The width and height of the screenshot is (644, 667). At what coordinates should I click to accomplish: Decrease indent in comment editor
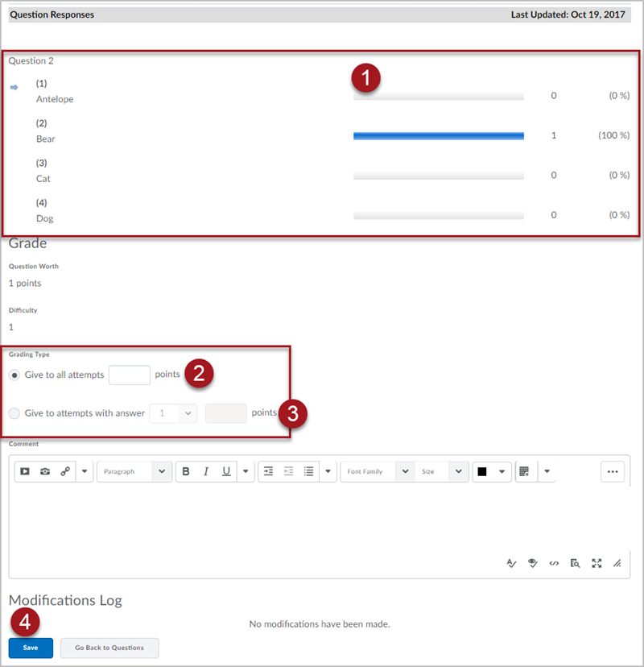(289, 471)
